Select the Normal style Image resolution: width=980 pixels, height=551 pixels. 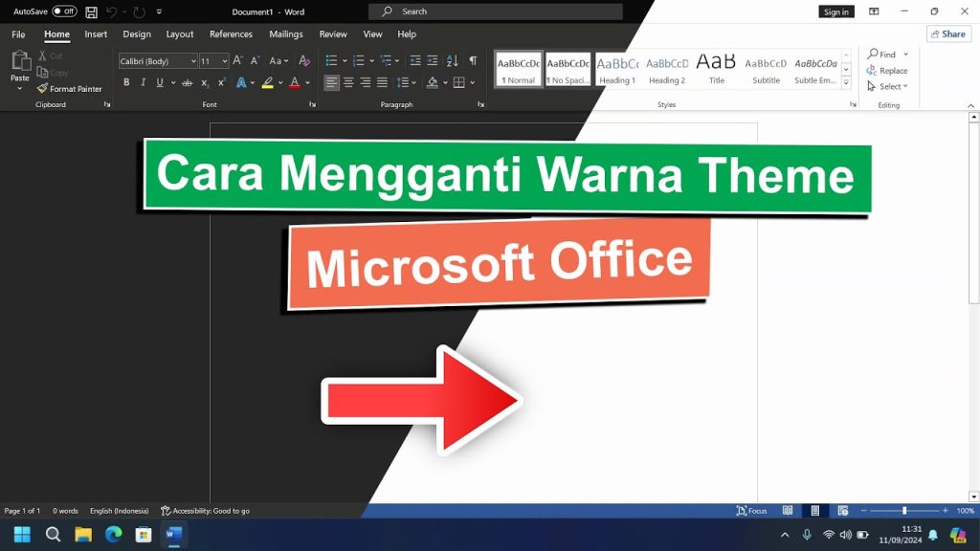click(x=518, y=69)
